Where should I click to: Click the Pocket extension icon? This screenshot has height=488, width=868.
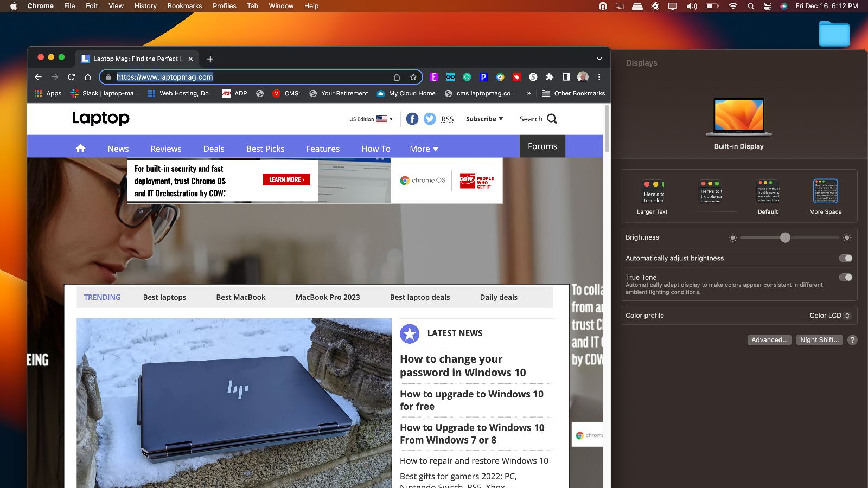pos(483,77)
